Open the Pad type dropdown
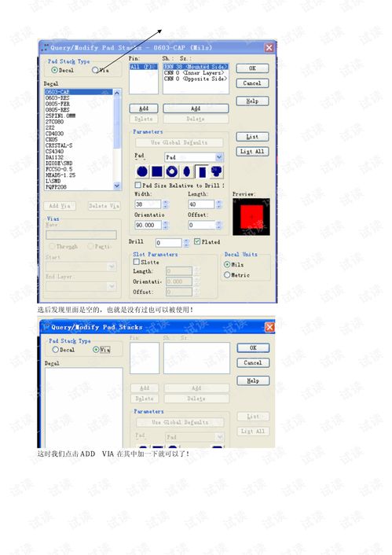 tap(219, 156)
